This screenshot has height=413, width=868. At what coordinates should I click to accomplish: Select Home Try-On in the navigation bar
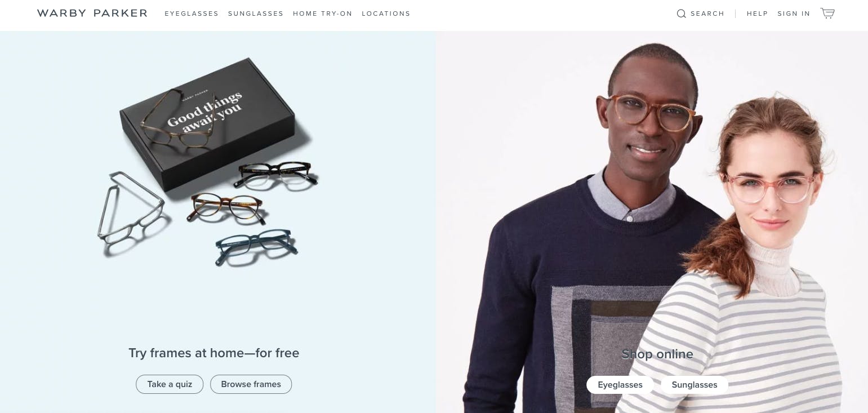pos(323,14)
